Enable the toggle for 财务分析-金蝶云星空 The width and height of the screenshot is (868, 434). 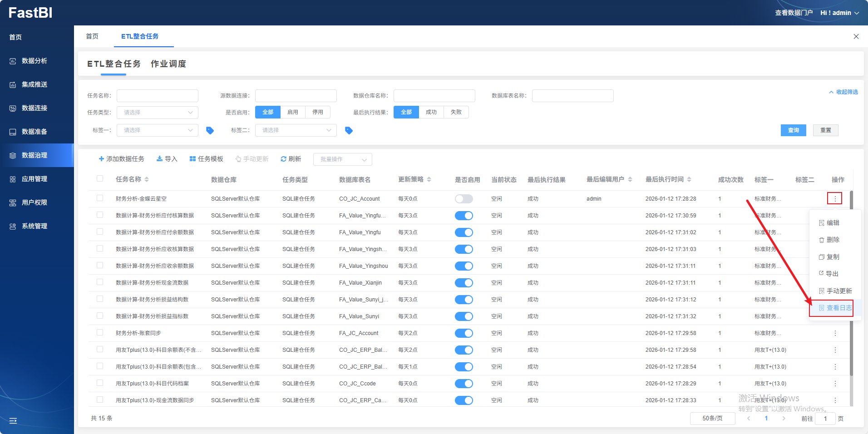(x=464, y=199)
